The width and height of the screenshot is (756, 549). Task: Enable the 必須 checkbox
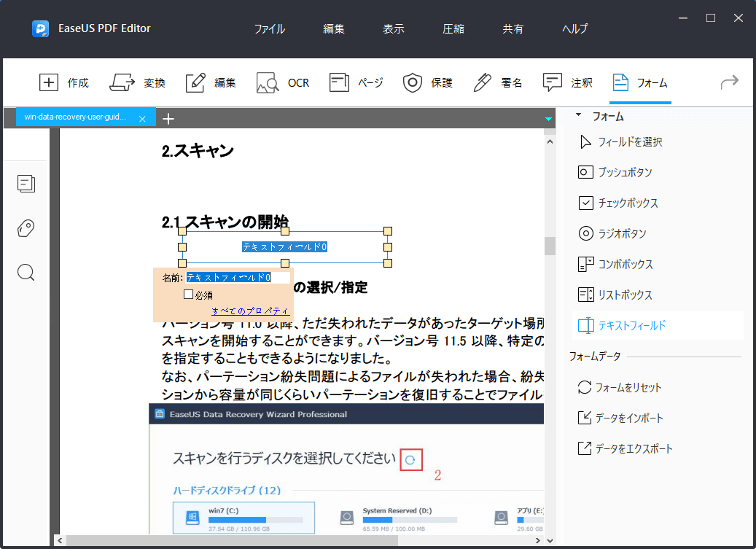[189, 294]
